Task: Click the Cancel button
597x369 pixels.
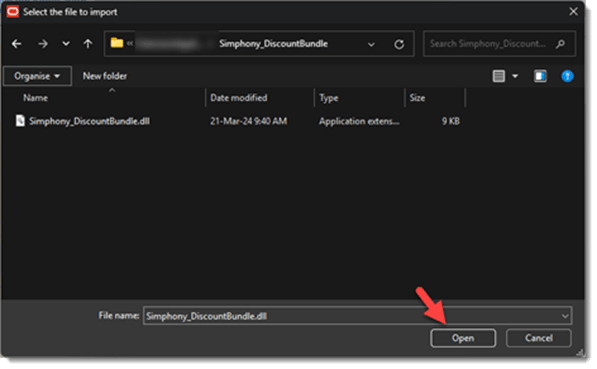Action: pos(538,338)
